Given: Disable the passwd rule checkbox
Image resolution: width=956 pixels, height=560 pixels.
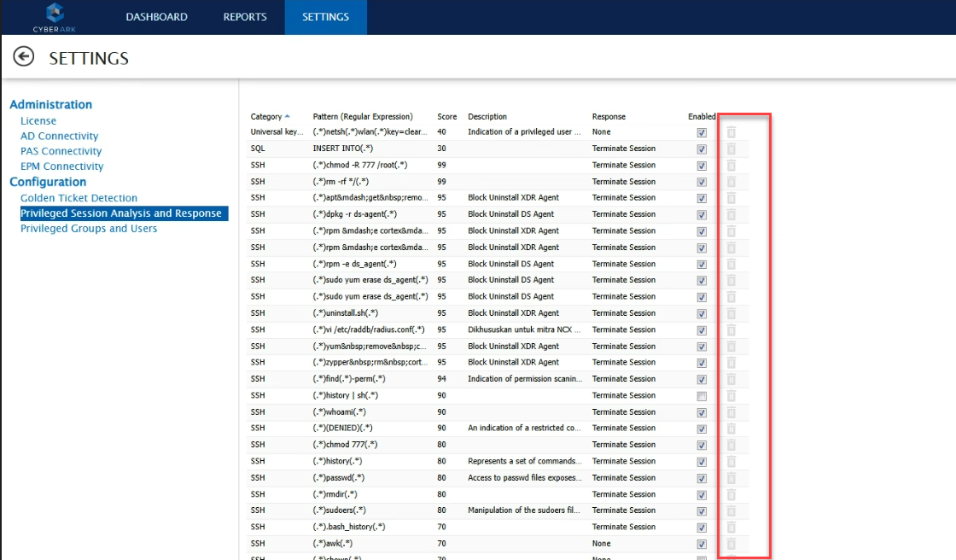Looking at the screenshot, I should click(702, 478).
